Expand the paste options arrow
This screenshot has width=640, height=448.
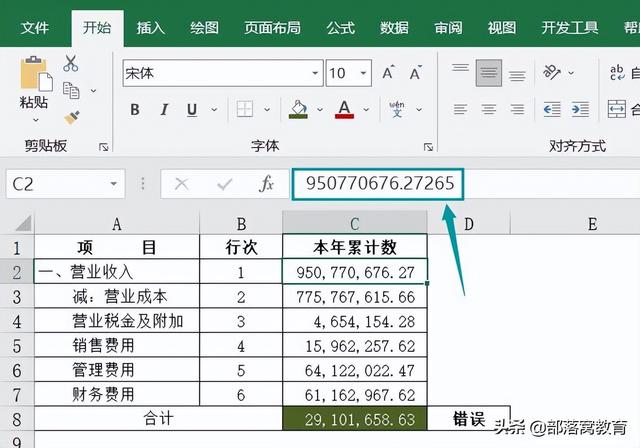click(36, 120)
